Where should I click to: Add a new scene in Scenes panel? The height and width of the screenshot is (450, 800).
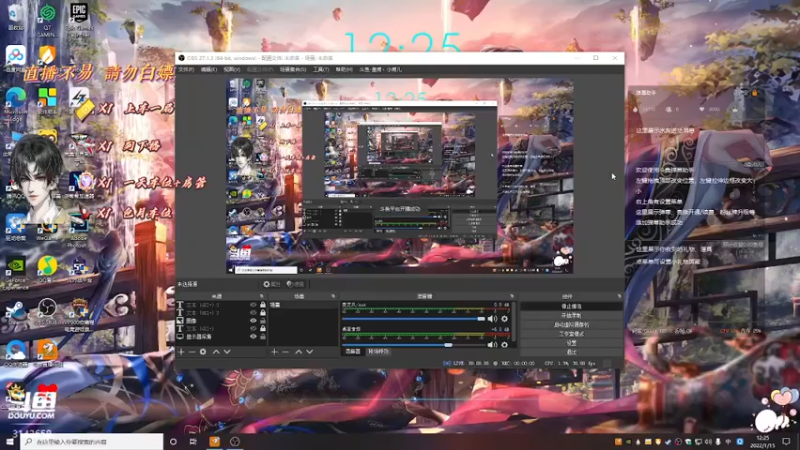(274, 352)
